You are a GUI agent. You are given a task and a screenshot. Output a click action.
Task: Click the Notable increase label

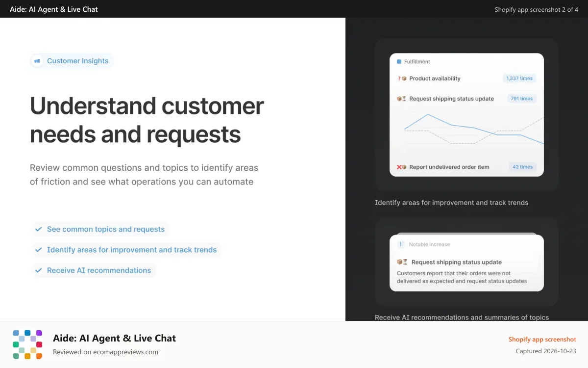pos(429,244)
